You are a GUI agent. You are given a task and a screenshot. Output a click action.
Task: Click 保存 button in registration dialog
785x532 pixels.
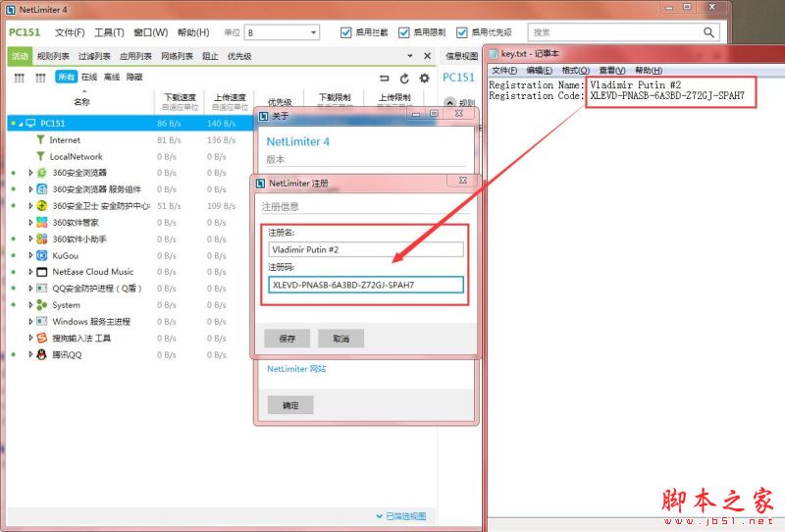287,339
